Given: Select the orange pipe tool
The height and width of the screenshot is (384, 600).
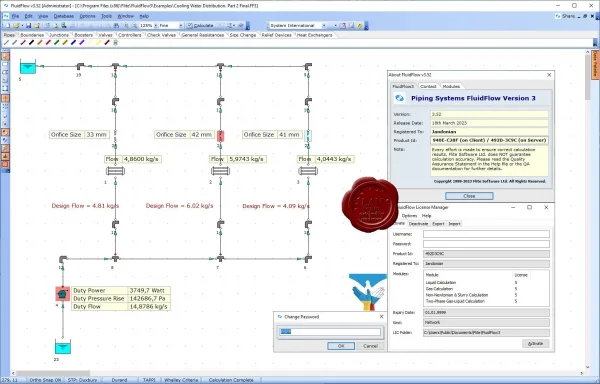Looking at the screenshot, I should [40, 42].
